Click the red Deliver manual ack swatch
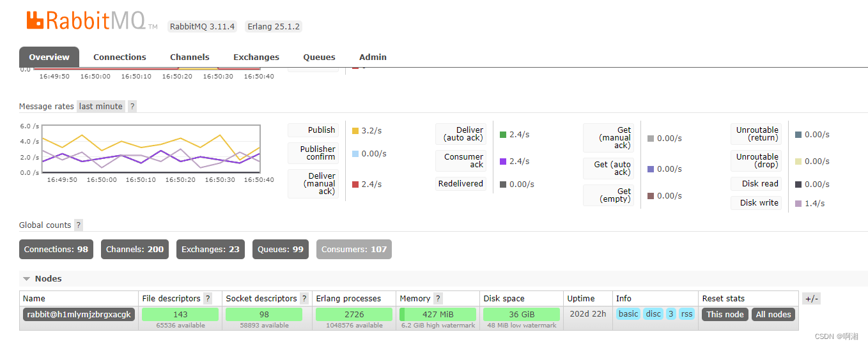This screenshot has height=346, width=868. tap(355, 184)
